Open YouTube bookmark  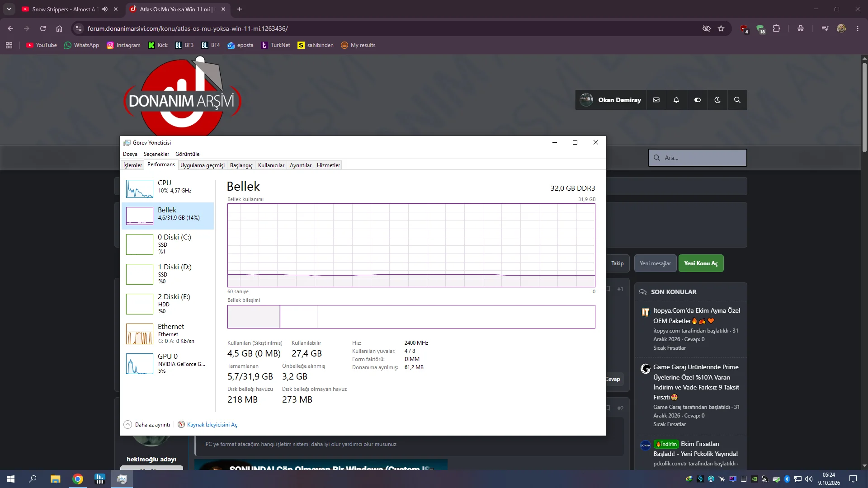[x=42, y=45]
